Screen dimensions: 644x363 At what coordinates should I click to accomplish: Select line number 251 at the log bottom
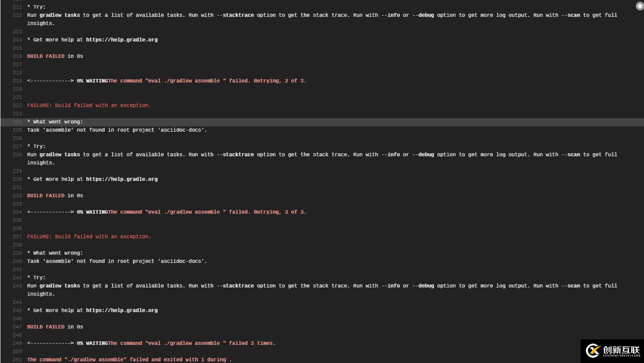tap(17, 360)
